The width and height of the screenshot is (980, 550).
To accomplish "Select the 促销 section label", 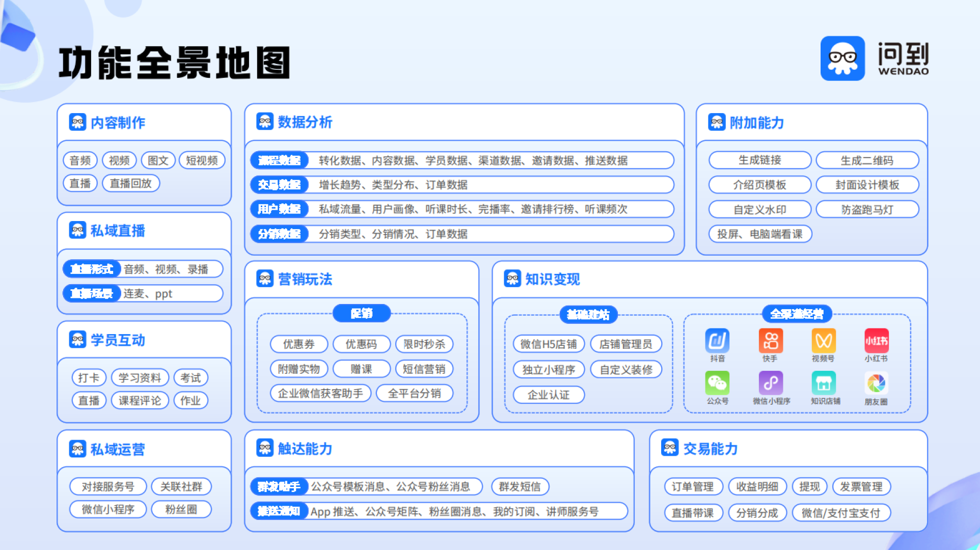I will point(362,313).
